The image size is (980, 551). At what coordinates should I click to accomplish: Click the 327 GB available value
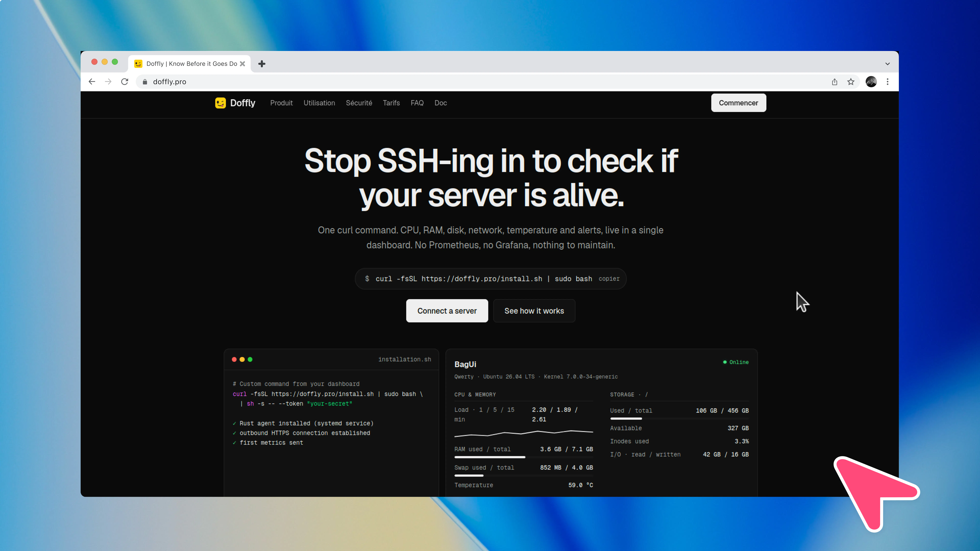click(738, 428)
